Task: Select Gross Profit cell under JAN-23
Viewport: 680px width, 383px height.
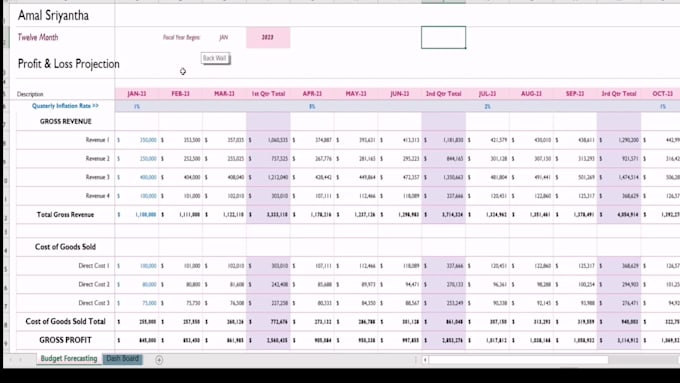Action: coord(137,340)
